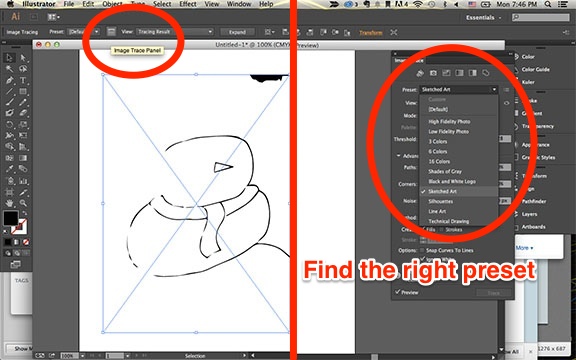Choose Shades of Gray preset

[x=445, y=171]
